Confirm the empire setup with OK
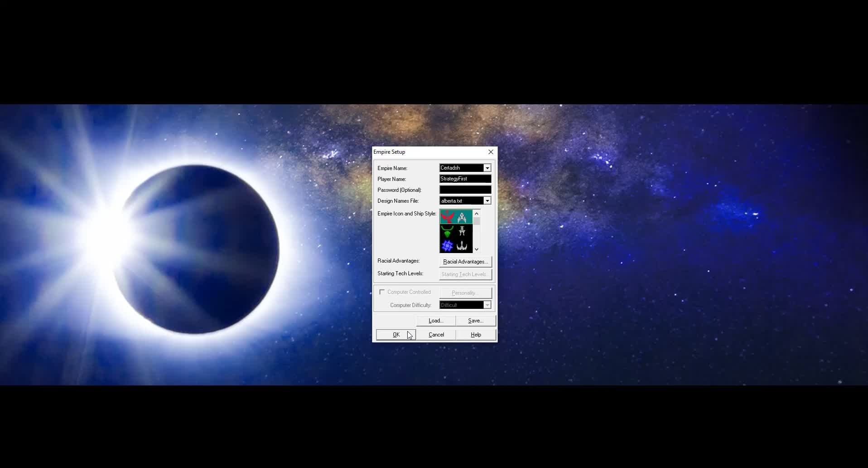This screenshot has width=868, height=468. pyautogui.click(x=396, y=335)
